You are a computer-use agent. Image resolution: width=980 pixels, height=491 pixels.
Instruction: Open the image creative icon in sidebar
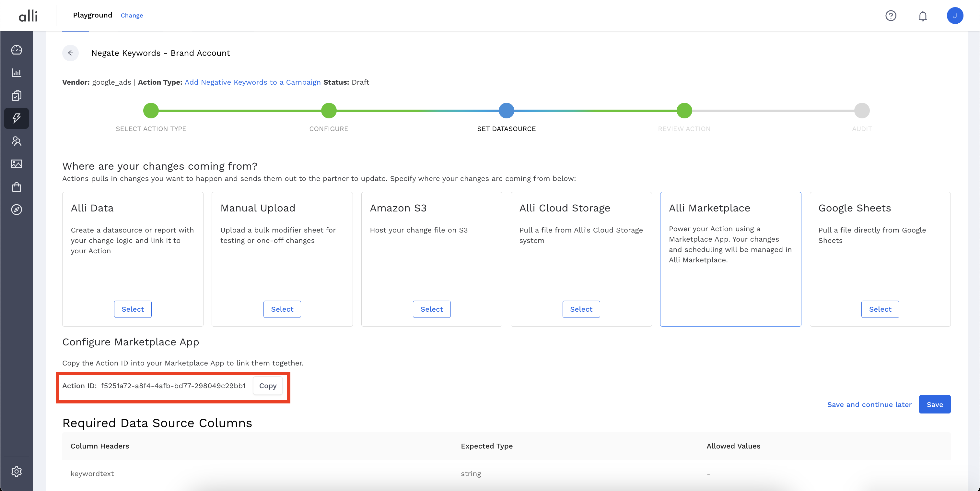[16, 164]
